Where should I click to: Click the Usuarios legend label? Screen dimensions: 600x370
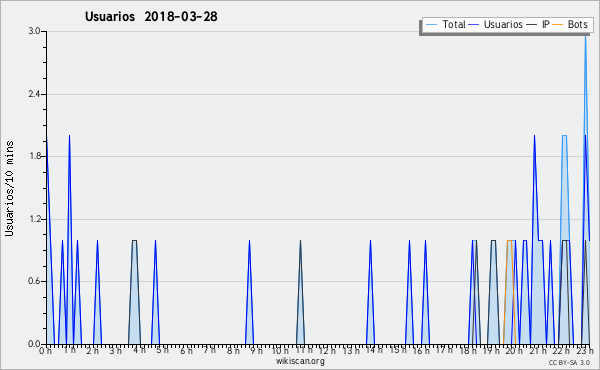click(x=503, y=24)
